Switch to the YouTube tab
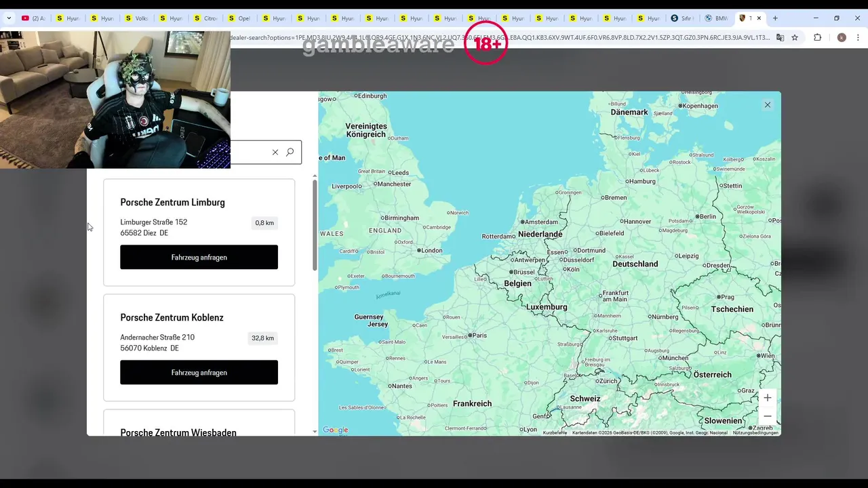This screenshot has width=868, height=488. pos(33,18)
